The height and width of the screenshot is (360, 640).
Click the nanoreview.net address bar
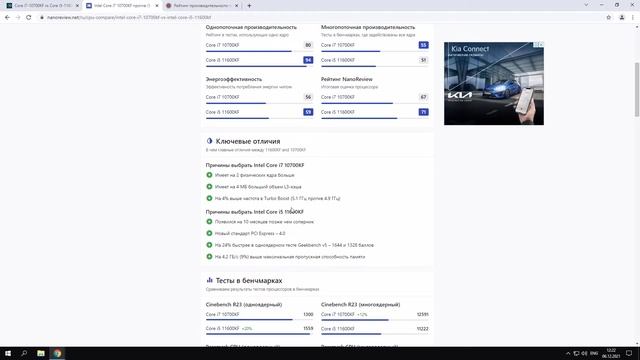click(x=322, y=18)
